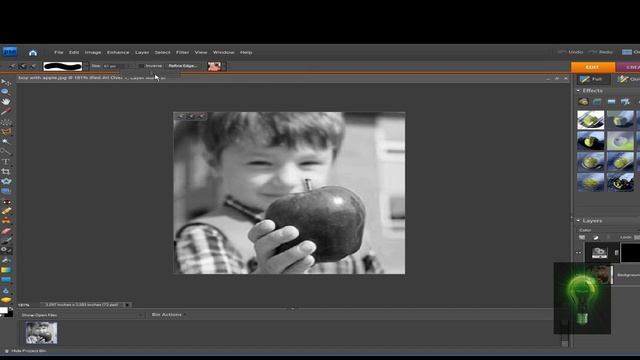
Task: Select the Move tool
Action: pyautogui.click(x=6, y=82)
